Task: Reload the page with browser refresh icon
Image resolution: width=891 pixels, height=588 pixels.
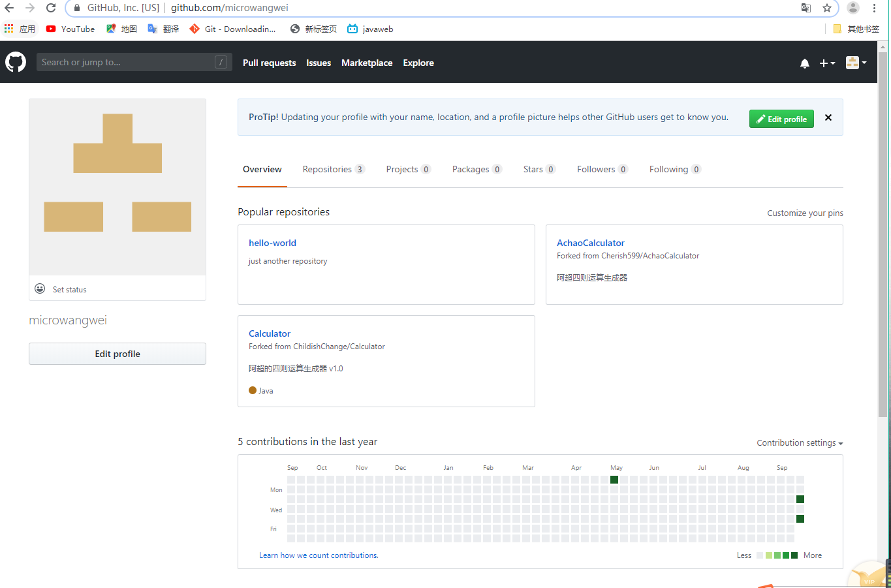Action: point(51,8)
